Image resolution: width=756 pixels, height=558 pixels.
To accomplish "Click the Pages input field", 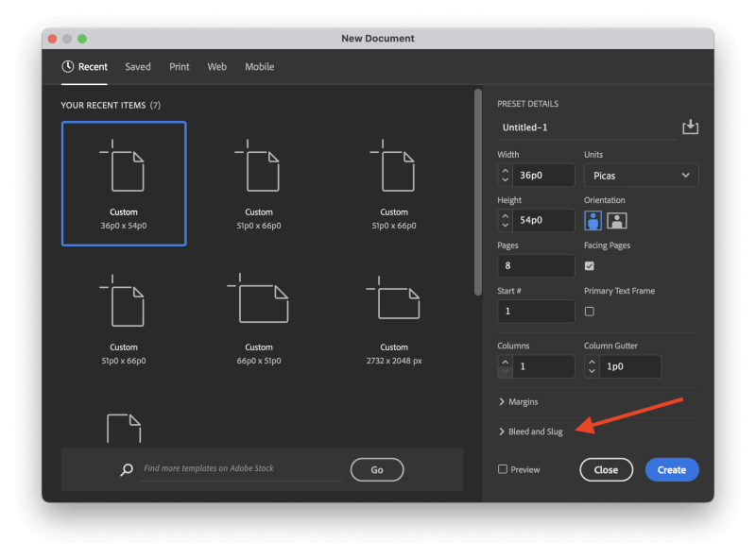I will tap(536, 266).
